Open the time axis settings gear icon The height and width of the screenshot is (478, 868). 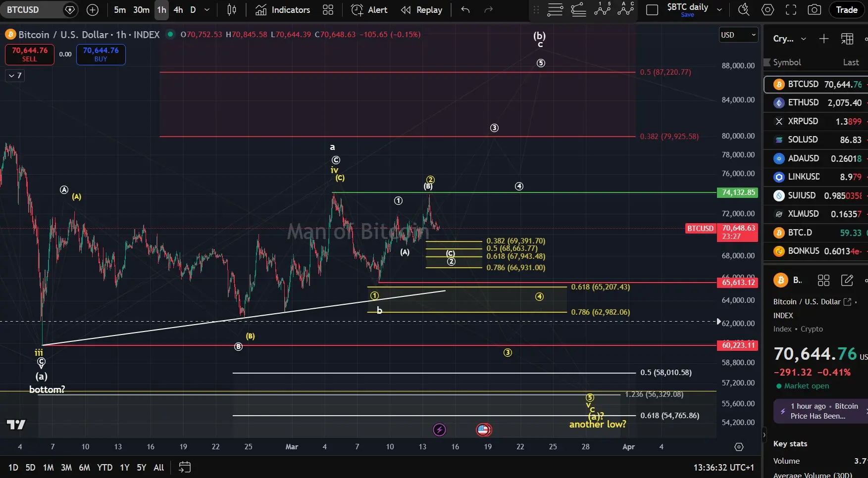coord(739,447)
